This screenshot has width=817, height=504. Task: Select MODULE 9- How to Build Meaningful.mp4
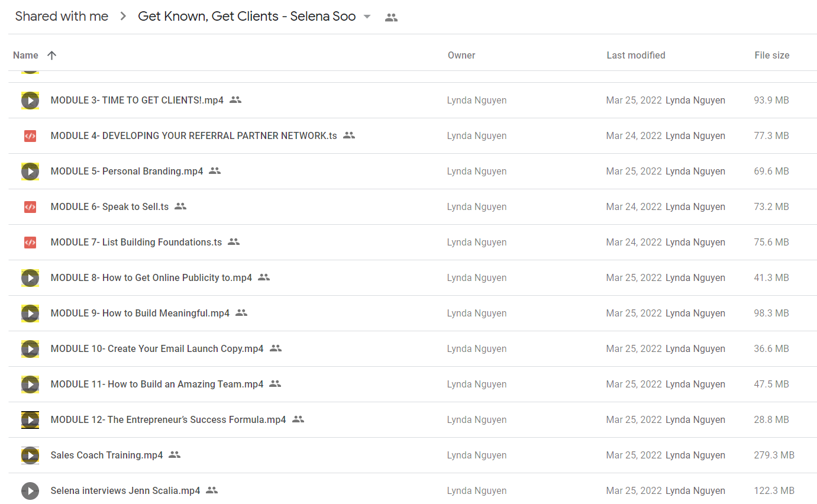click(140, 314)
